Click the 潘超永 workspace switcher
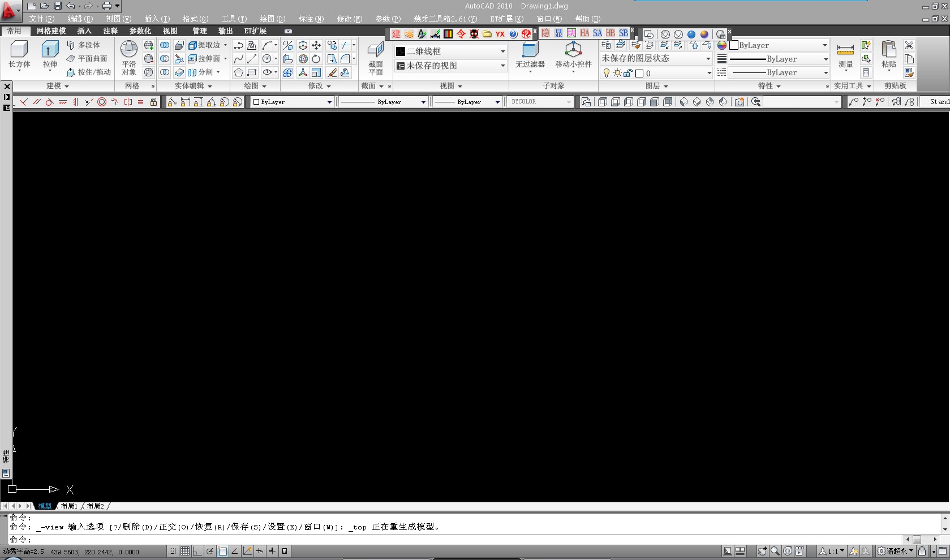Image resolution: width=950 pixels, height=560 pixels. pos(895,551)
